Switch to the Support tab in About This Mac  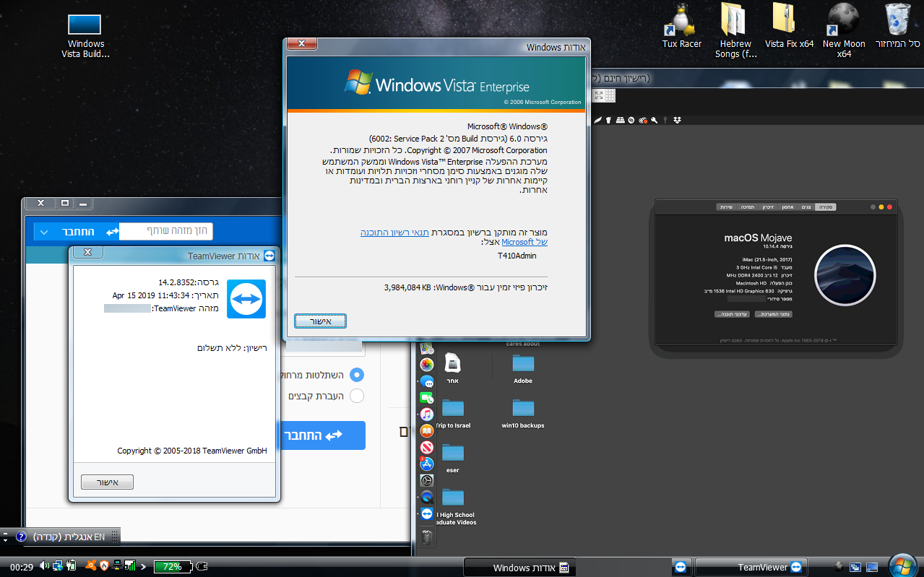(x=746, y=207)
